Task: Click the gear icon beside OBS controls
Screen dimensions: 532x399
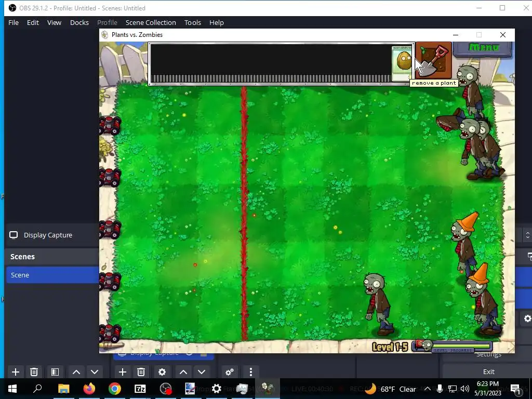Action: click(527, 318)
